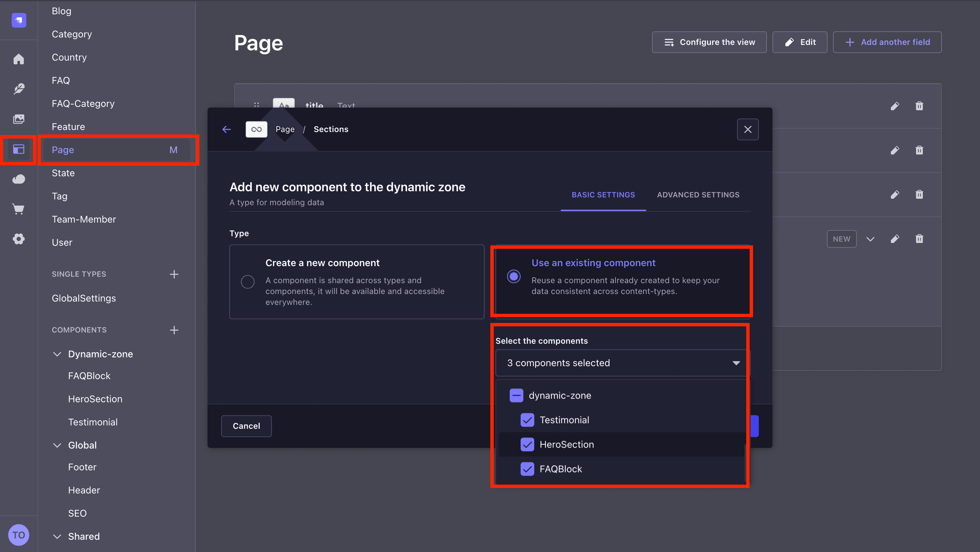Viewport: 980px width, 552px height.
Task: Collapse the Global components group
Action: coord(57,445)
